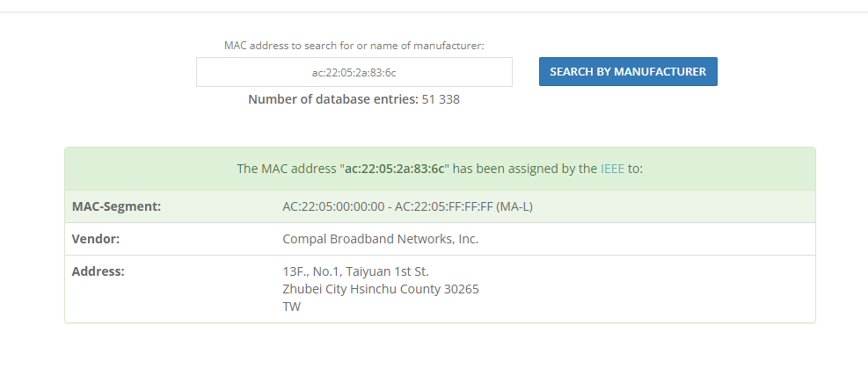Image resolution: width=868 pixels, height=383 pixels.
Task: Click 'AC:22:05:FF:FF:FF' end of range
Action: 444,206
